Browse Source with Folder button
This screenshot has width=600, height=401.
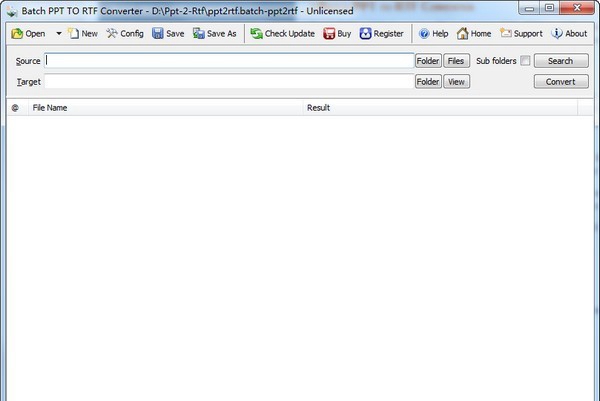point(428,61)
